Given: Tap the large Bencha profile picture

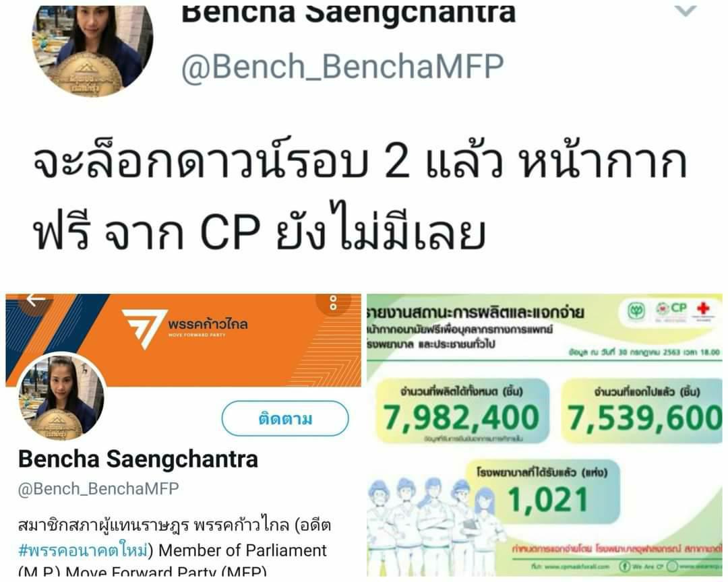Looking at the screenshot, I should [92, 50].
